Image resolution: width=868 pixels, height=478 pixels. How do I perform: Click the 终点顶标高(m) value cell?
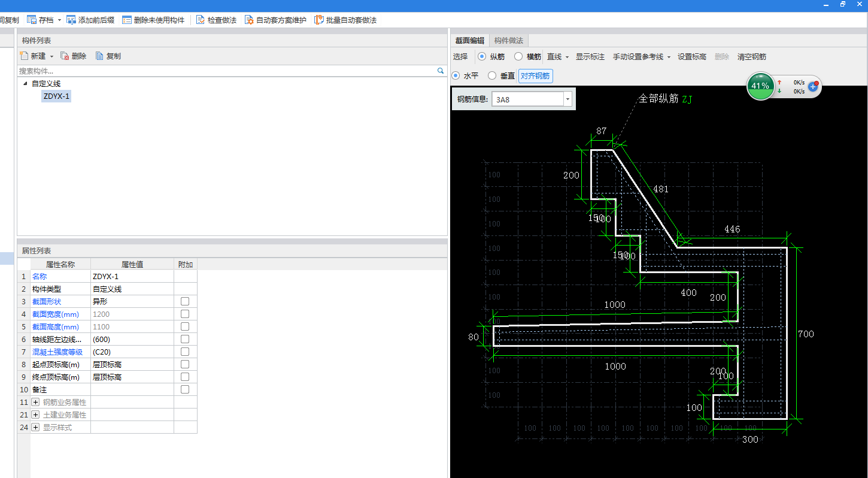(x=132, y=377)
